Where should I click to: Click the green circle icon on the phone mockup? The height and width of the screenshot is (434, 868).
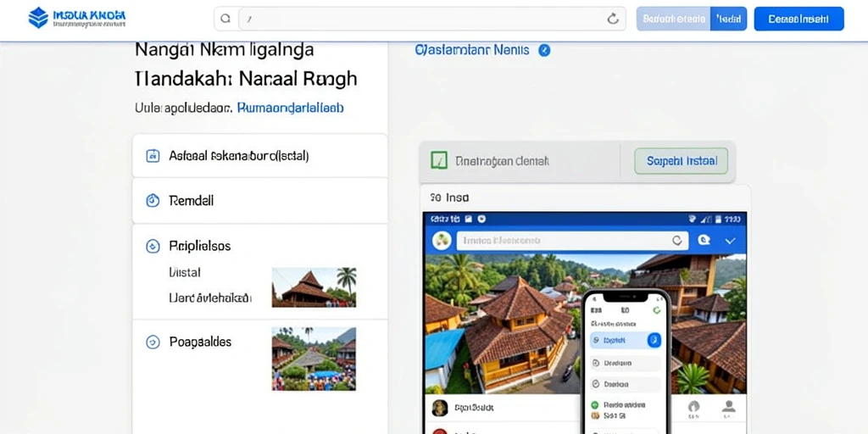point(595,404)
